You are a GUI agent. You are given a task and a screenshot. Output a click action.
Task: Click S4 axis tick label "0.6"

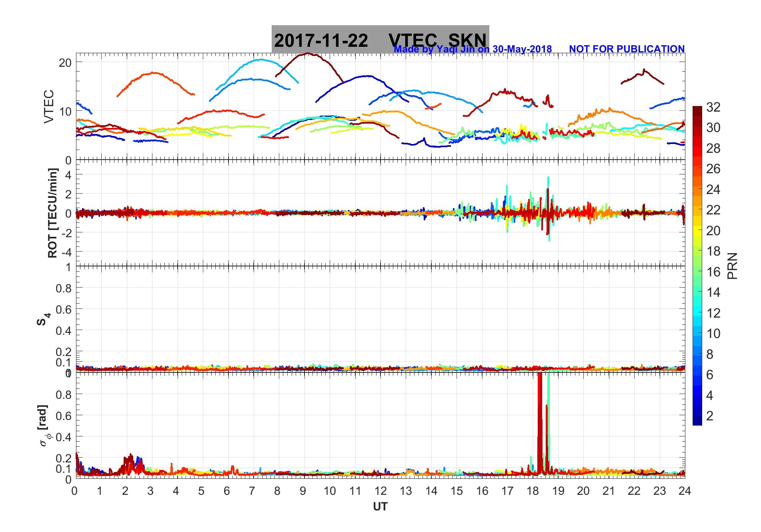pyautogui.click(x=64, y=310)
